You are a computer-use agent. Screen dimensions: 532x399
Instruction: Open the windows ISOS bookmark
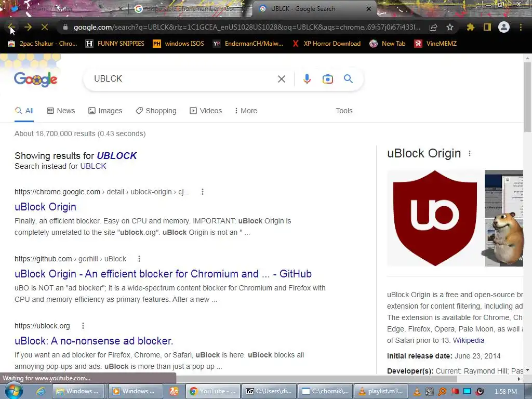point(179,44)
